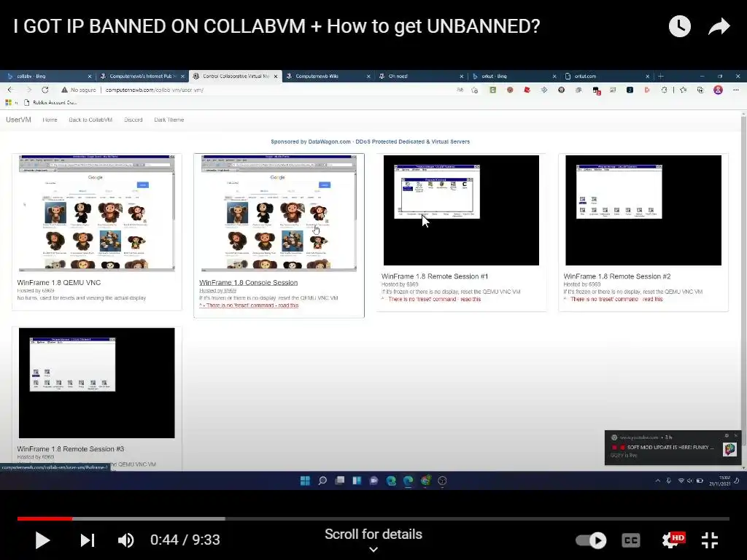
Task: Open the browser profile avatar
Action: click(718, 90)
